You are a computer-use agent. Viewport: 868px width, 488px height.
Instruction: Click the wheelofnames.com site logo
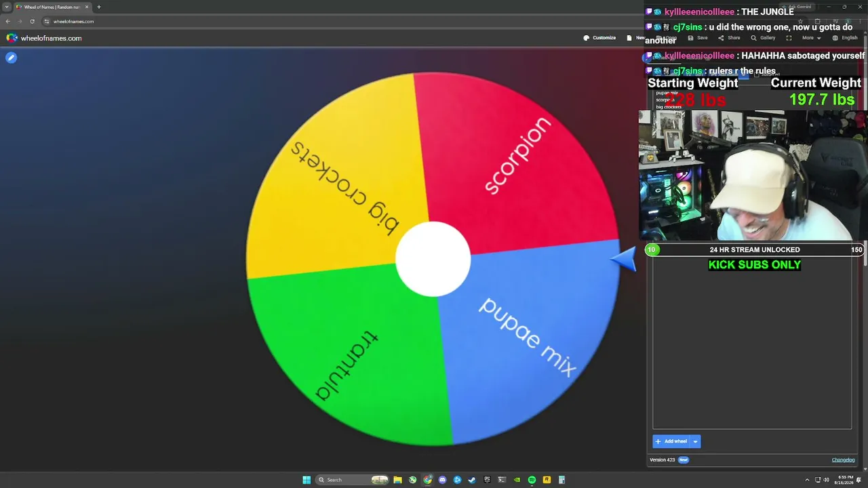pos(44,38)
